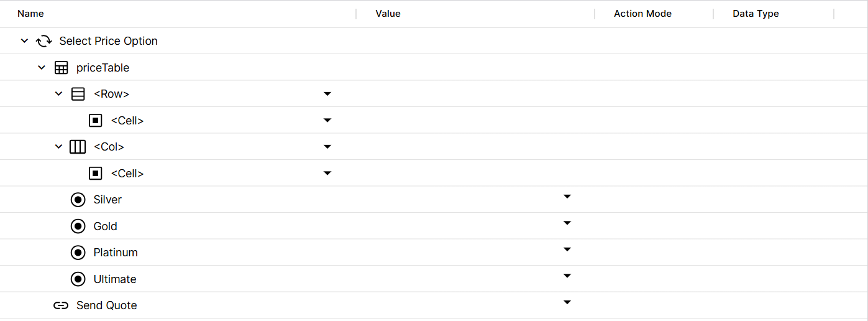This screenshot has height=321, width=868.
Task: Open the Row name dropdown arrow
Action: [x=327, y=94]
